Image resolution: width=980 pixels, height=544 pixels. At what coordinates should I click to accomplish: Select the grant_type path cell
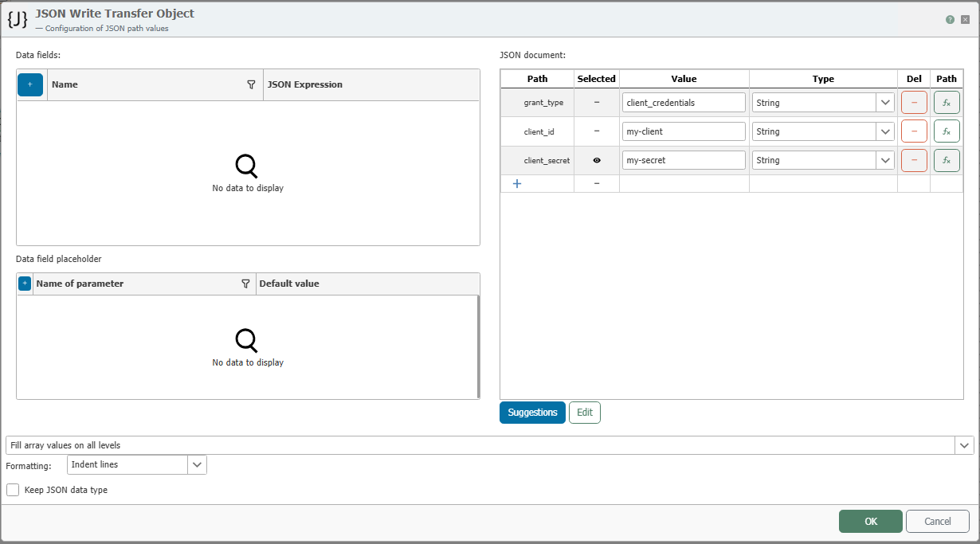point(537,103)
